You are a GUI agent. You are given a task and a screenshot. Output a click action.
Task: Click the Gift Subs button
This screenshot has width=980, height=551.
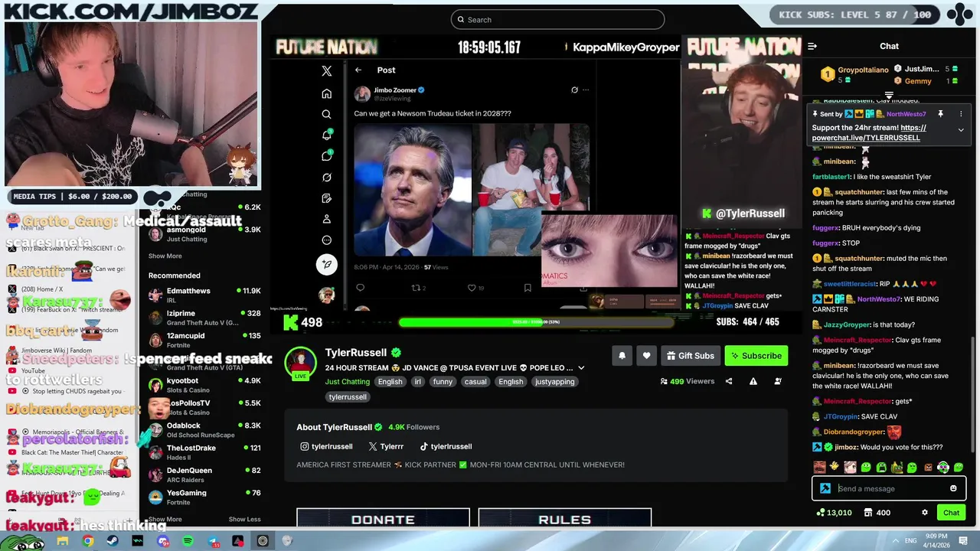tap(690, 356)
